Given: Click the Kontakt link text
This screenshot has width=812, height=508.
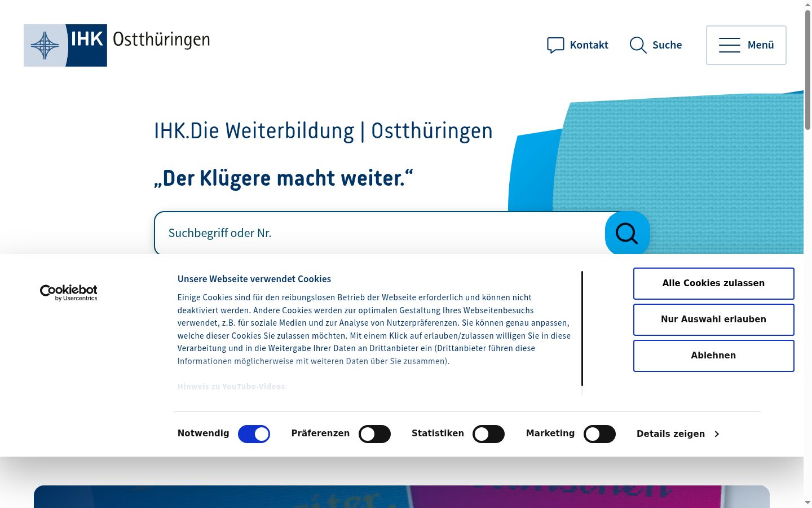Looking at the screenshot, I should (589, 45).
